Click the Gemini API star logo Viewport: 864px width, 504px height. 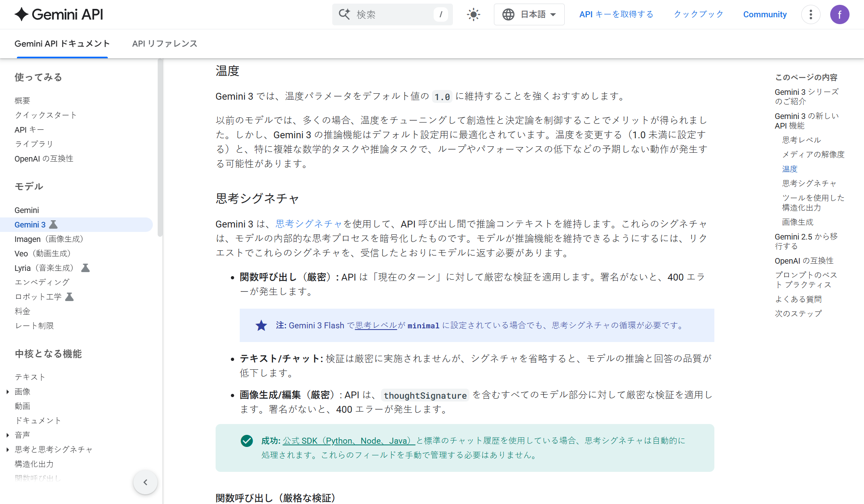21,14
